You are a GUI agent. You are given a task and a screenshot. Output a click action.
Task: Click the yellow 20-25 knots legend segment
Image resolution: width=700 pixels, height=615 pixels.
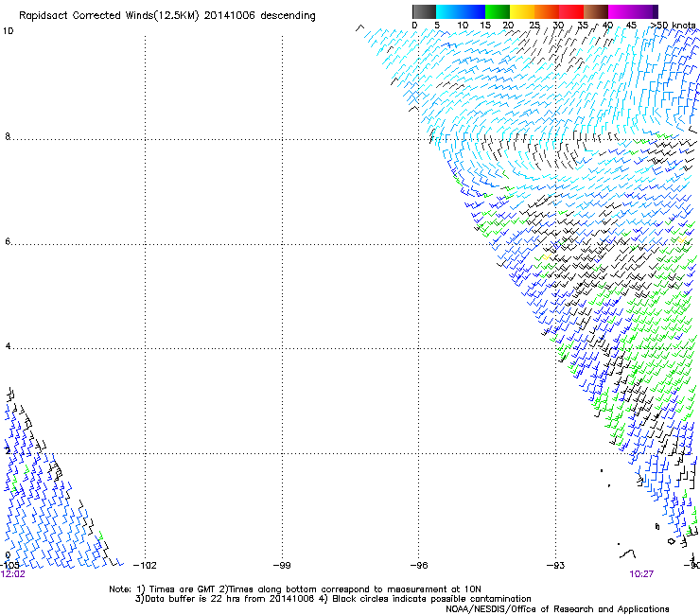pos(522,11)
